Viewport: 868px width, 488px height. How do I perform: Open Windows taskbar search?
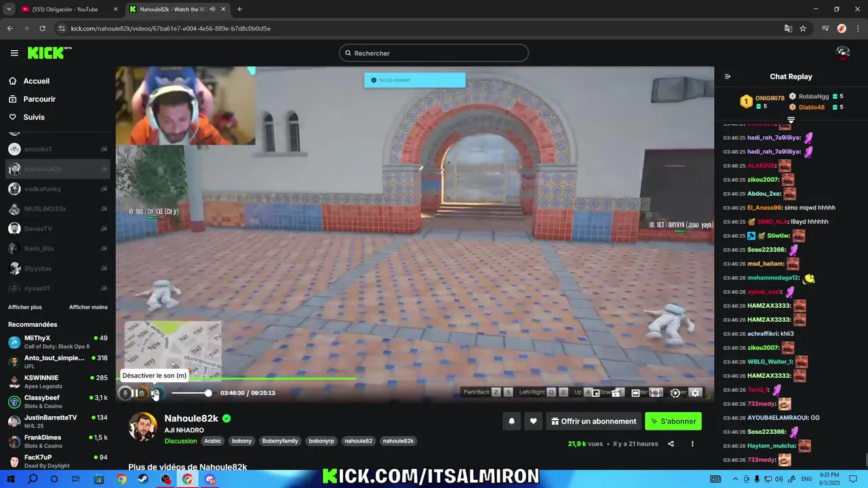[x=33, y=479]
